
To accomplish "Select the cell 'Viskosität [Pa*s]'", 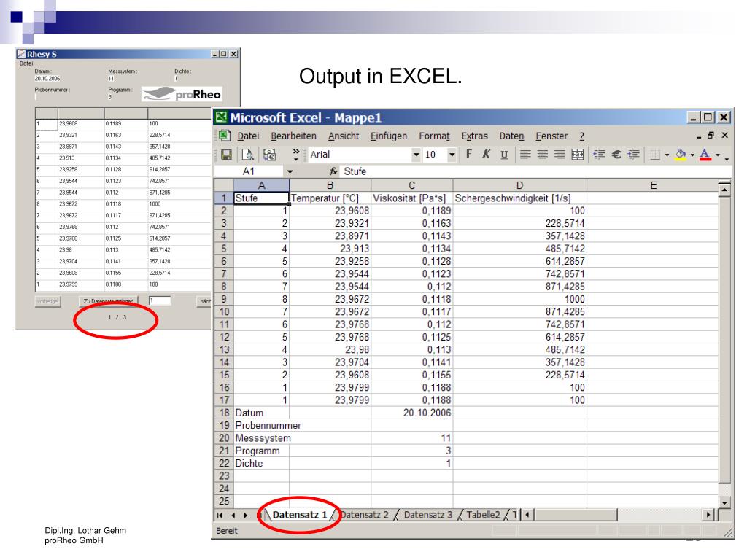I will point(411,198).
